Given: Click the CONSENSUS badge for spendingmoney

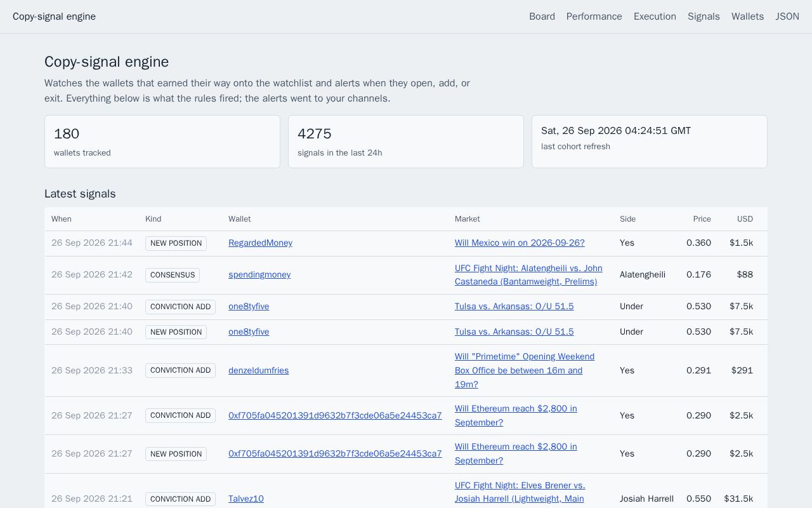Looking at the screenshot, I should pyautogui.click(x=173, y=276).
